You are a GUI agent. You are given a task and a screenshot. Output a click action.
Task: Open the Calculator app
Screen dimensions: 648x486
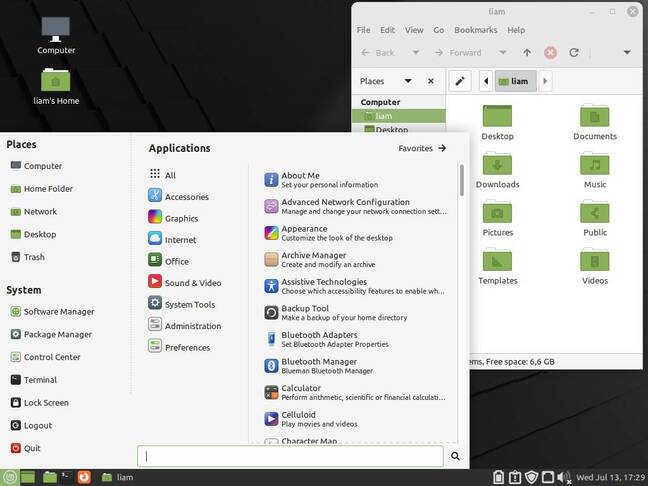click(x=355, y=392)
